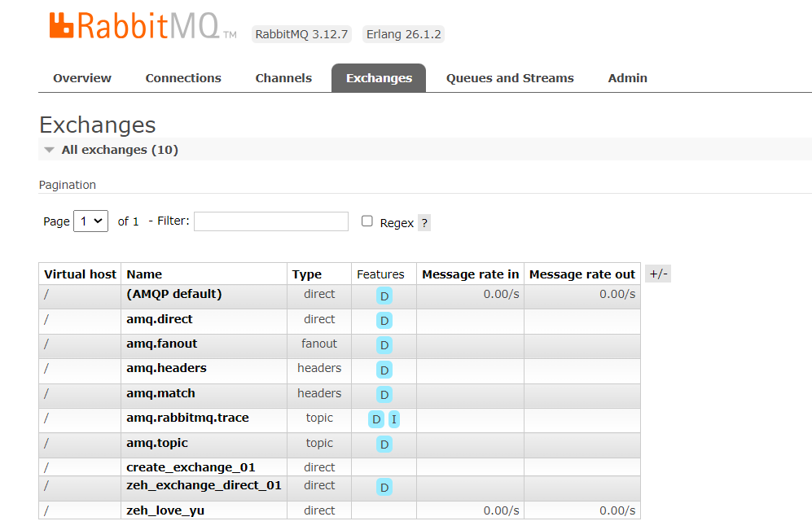Switch to the Queues and Streams tab
This screenshot has height=530, width=812.
click(x=510, y=78)
